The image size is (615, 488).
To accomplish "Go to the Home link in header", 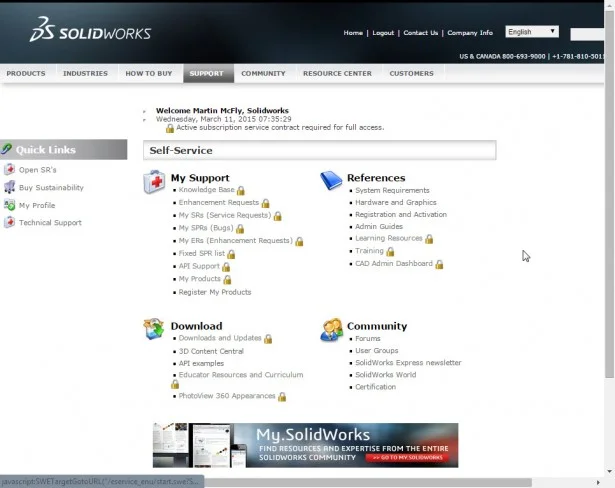I will click(353, 33).
